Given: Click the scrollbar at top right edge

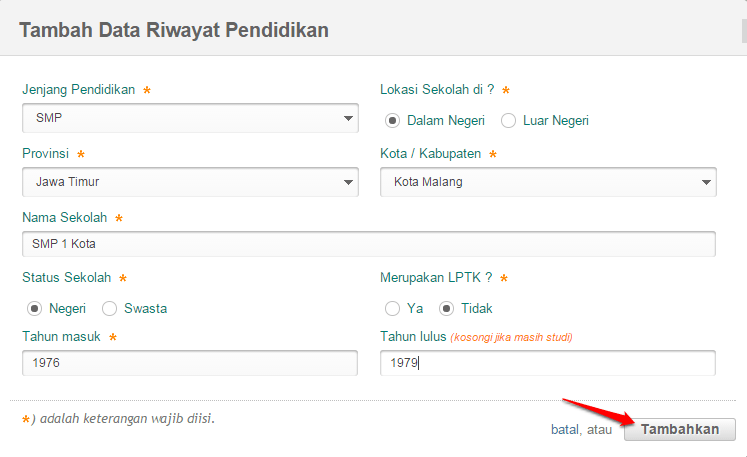Looking at the screenshot, I should (744, 31).
